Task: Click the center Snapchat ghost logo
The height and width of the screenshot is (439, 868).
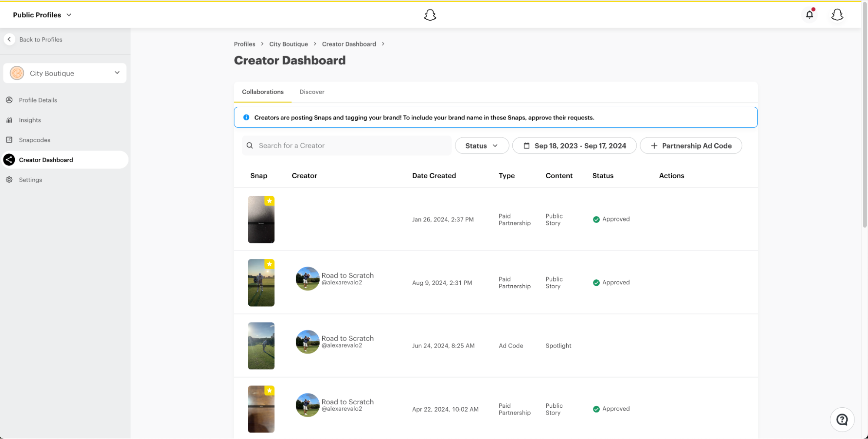Action: pyautogui.click(x=430, y=15)
